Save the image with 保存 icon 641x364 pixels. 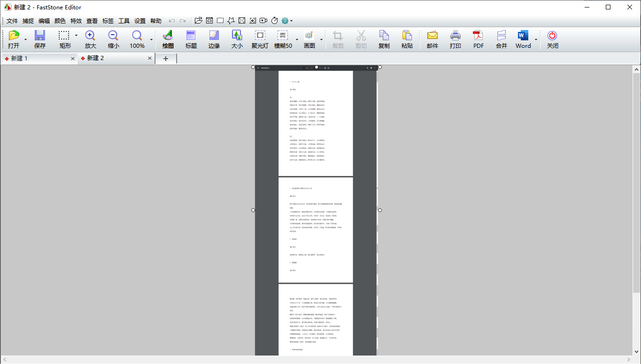click(40, 40)
